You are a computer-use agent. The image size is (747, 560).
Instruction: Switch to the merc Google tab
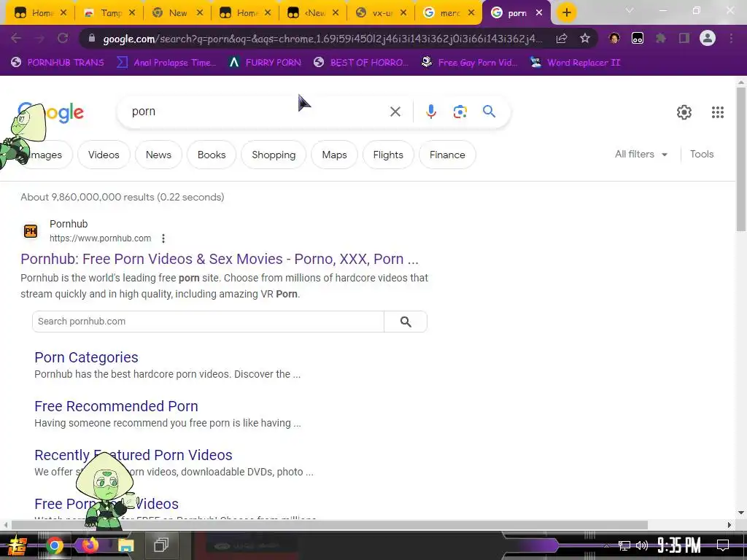[449, 13]
